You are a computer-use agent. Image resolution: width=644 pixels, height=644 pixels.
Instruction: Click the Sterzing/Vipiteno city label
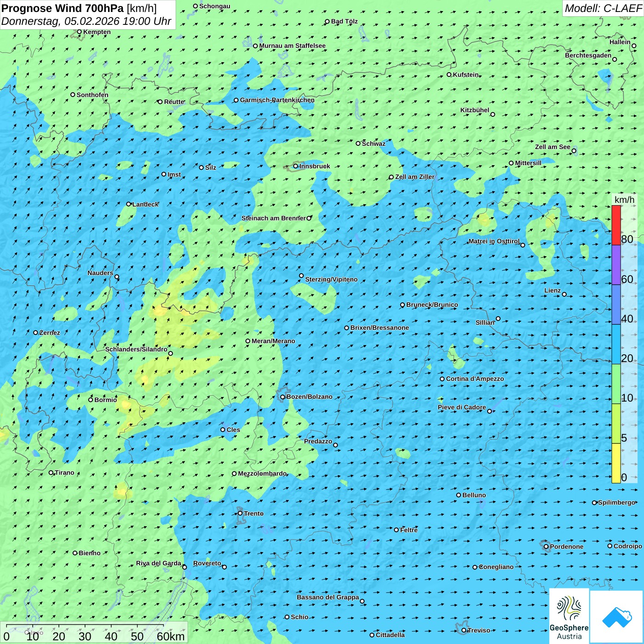(x=331, y=279)
